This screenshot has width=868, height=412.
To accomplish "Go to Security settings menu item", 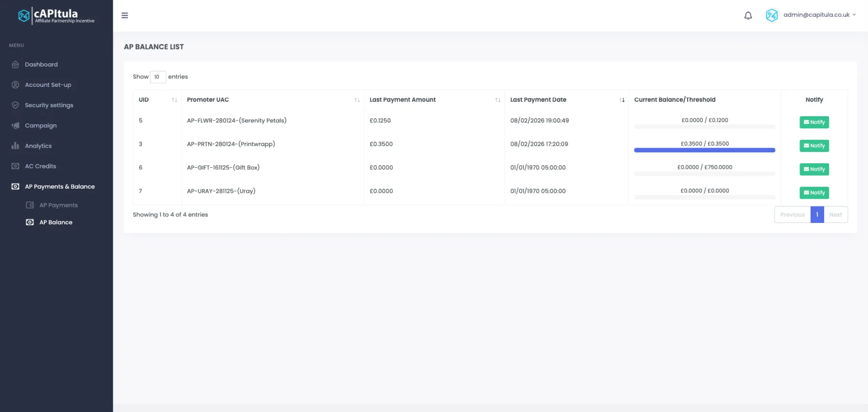I will pos(49,105).
